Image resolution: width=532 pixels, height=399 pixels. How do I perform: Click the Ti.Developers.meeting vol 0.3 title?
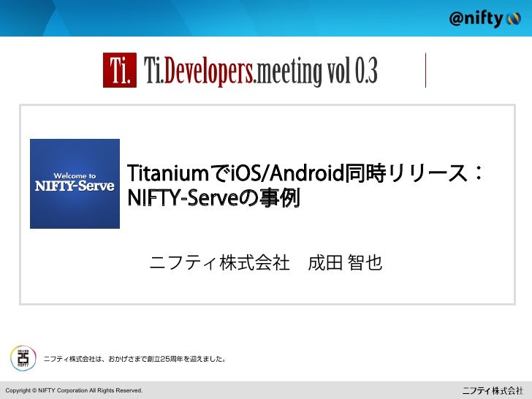(261, 71)
